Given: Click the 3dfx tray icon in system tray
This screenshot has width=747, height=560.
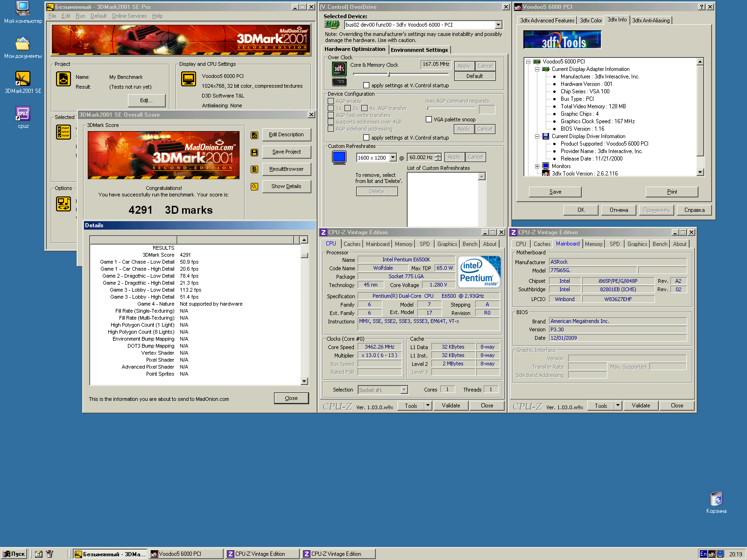Looking at the screenshot, I should pos(712,554).
